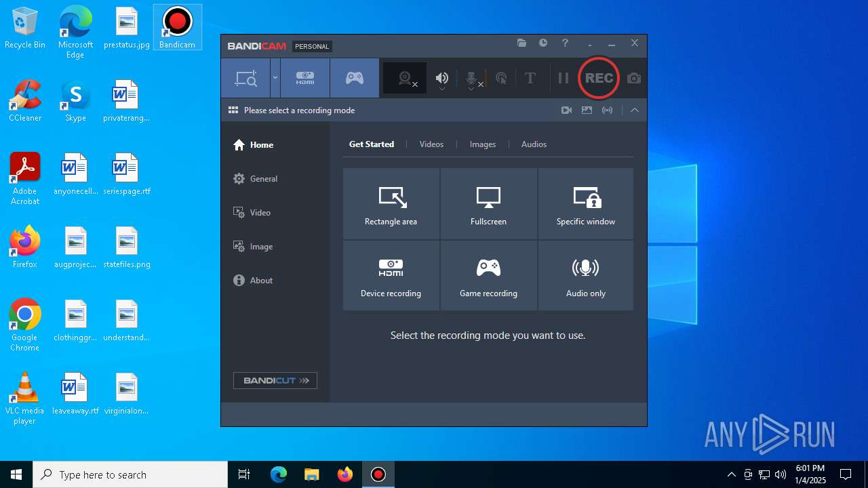The width and height of the screenshot is (868, 488).
Task: Select HDMI device recording mode in toolbar
Action: [x=305, y=78]
